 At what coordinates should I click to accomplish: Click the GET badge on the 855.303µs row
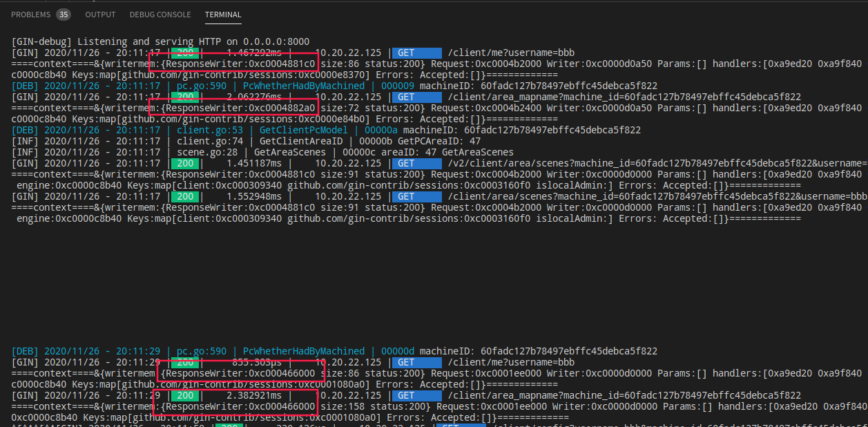click(x=417, y=362)
